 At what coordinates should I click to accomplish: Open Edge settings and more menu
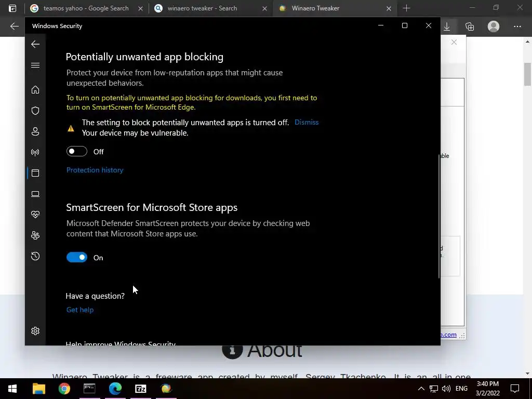(517, 26)
